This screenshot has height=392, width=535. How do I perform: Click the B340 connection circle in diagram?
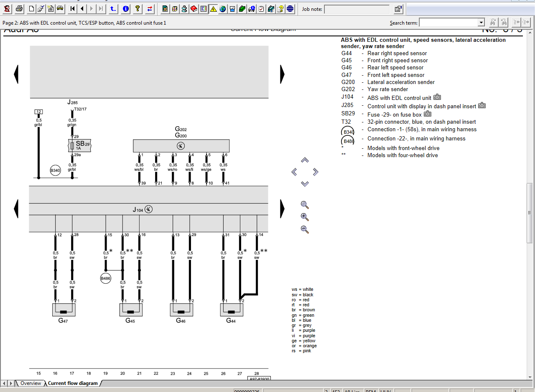(55, 170)
